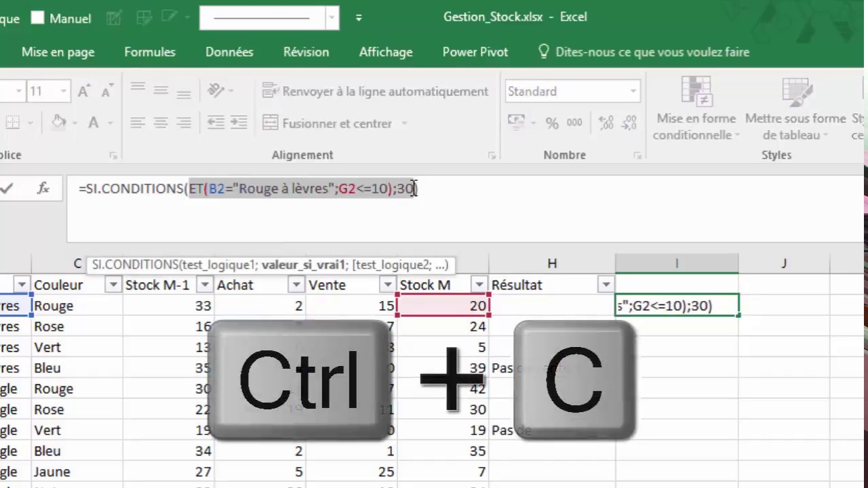Open the Mise en page tab
868x488 pixels.
coord(58,52)
